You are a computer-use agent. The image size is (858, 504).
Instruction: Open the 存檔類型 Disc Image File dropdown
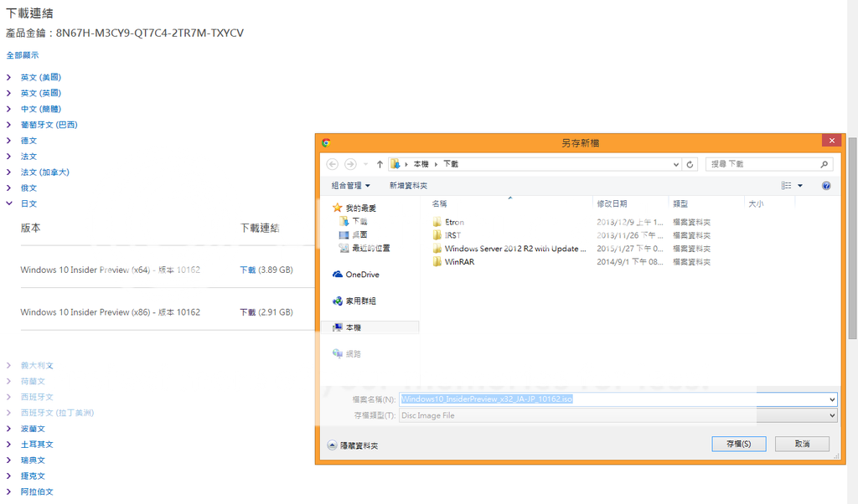[618, 415]
